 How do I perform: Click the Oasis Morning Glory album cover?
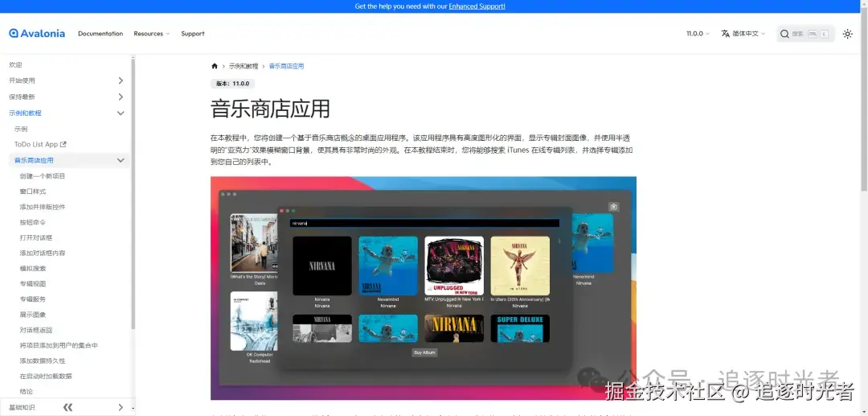[x=253, y=243]
